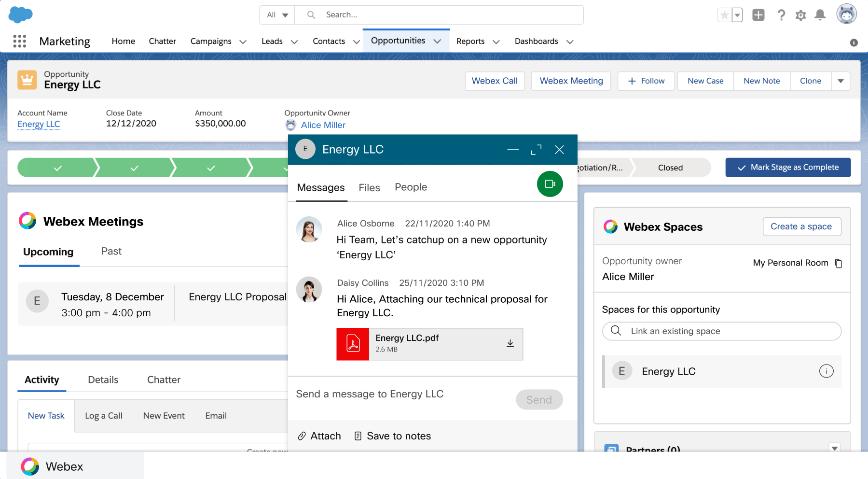Open the All search scope dropdown
Viewport: 868px width, 479px height.
(277, 15)
